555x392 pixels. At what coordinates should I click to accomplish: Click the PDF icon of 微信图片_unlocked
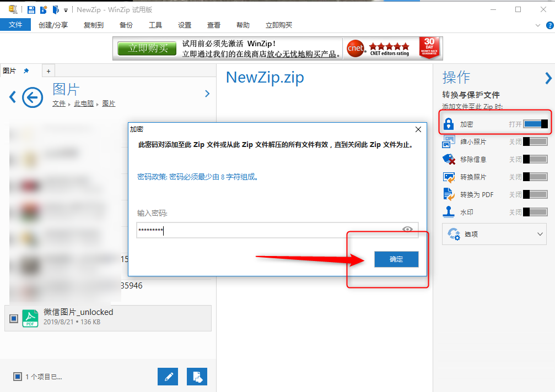(30, 318)
